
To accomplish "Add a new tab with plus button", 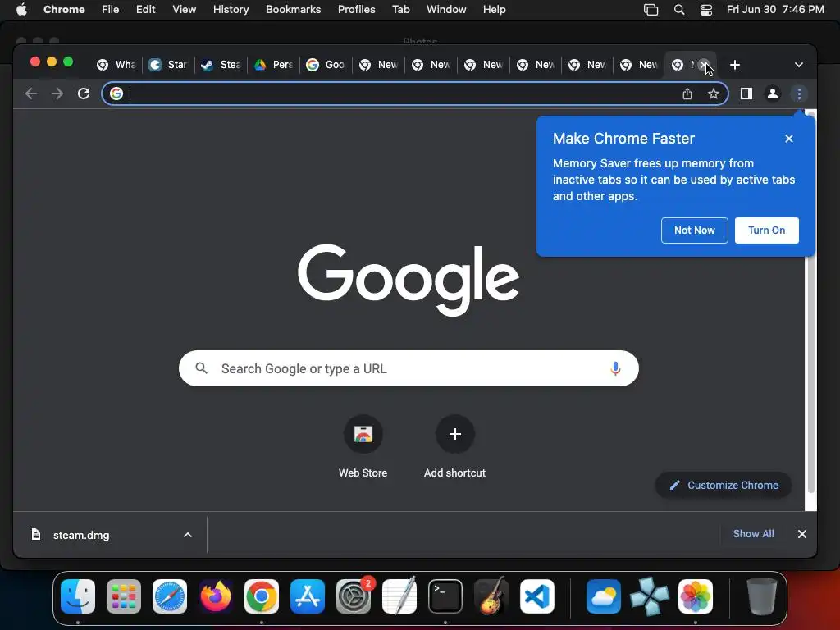I will coord(735,65).
